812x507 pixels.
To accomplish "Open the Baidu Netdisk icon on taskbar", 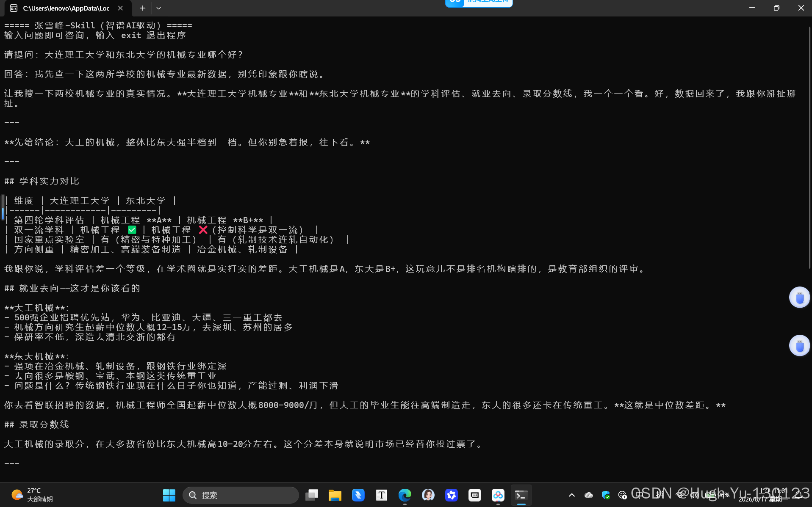I will coord(498,495).
